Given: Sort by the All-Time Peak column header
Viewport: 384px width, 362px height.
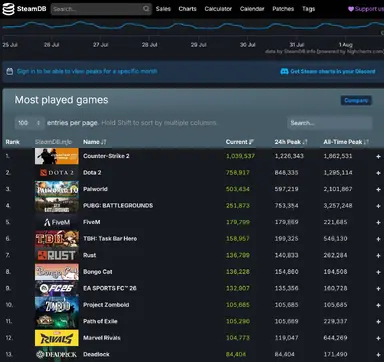Looking at the screenshot, I should tap(346, 142).
